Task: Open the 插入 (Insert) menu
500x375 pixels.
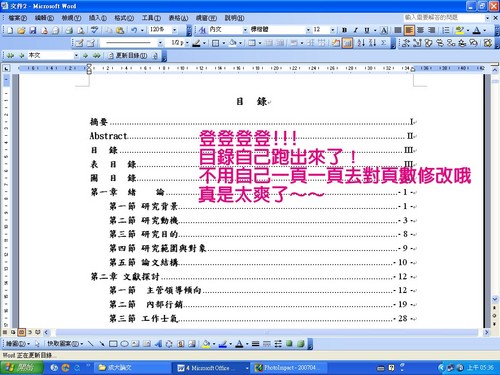Action: click(97, 18)
